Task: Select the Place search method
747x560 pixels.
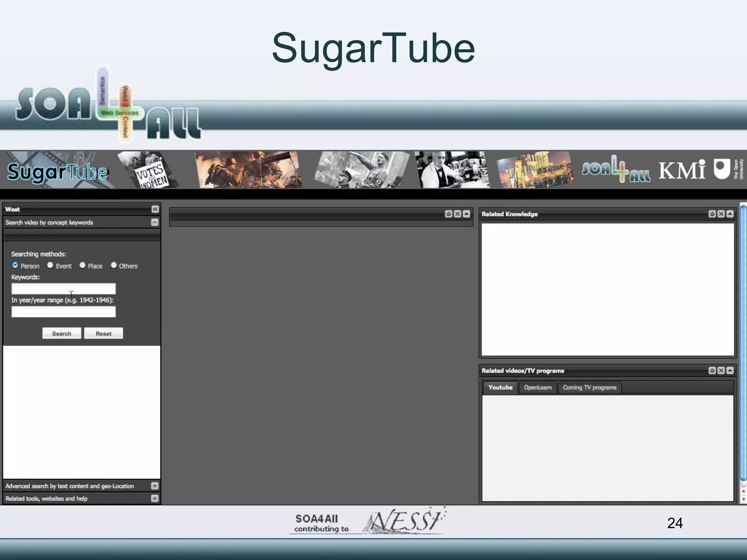Action: (x=82, y=265)
